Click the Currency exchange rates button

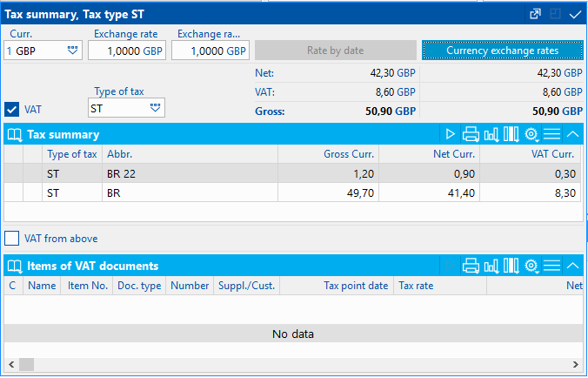502,51
